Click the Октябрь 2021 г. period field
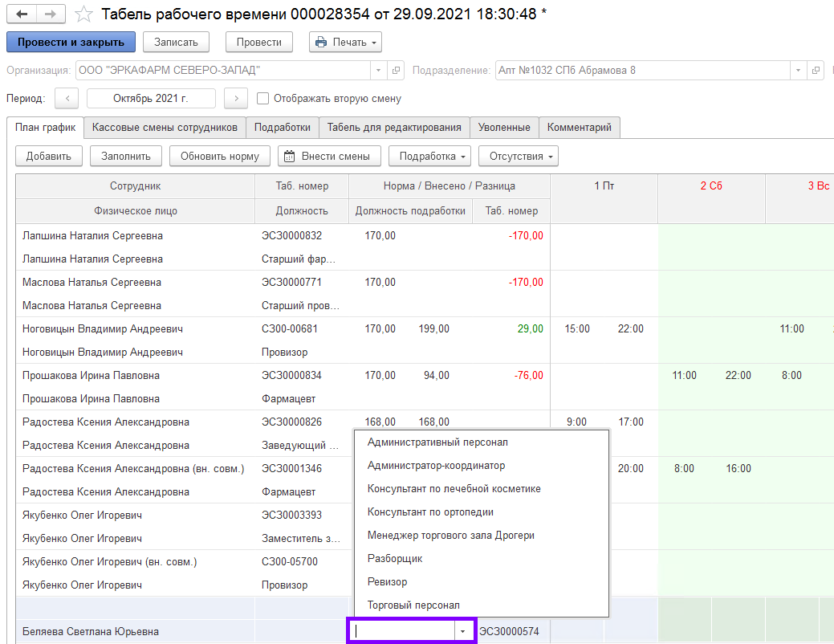Screen dimensions: 834x644 click(151, 99)
